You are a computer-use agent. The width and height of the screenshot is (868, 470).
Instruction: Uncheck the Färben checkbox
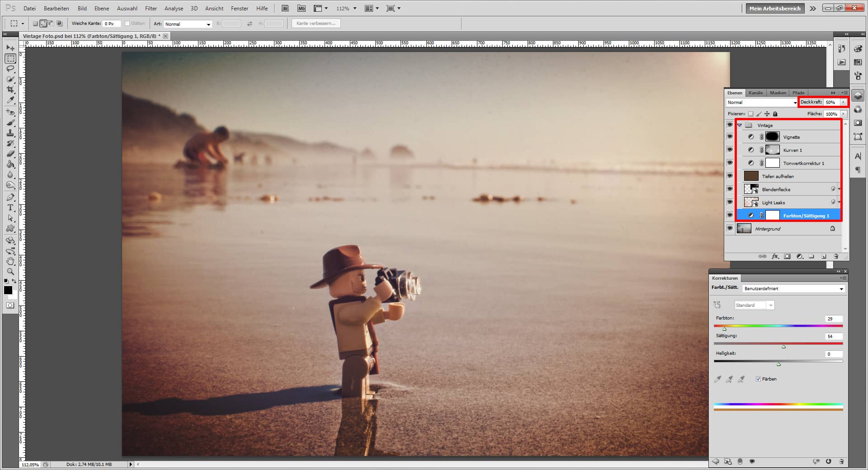click(758, 379)
